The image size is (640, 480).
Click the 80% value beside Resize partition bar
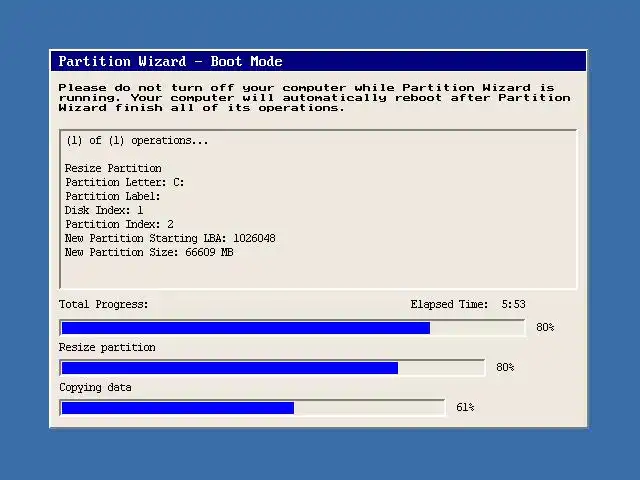click(x=505, y=367)
